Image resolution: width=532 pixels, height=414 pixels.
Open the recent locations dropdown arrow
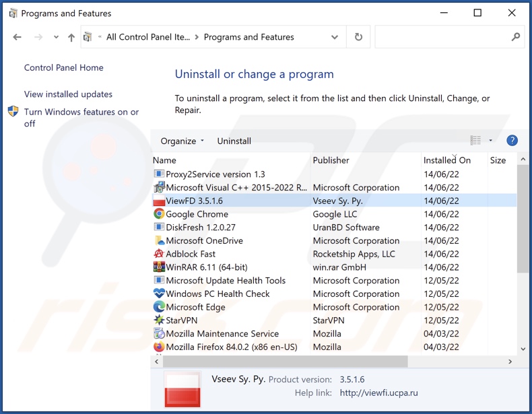pyautogui.click(x=56, y=37)
